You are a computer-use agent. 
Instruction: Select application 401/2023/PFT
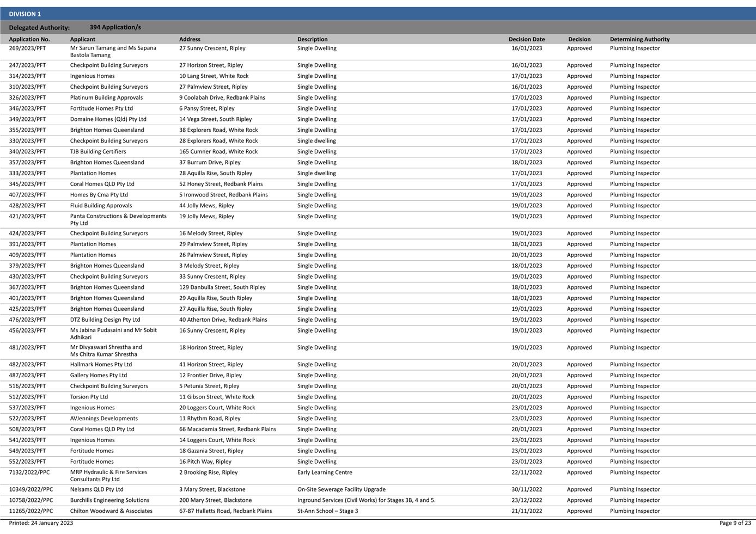[x=27, y=298]
